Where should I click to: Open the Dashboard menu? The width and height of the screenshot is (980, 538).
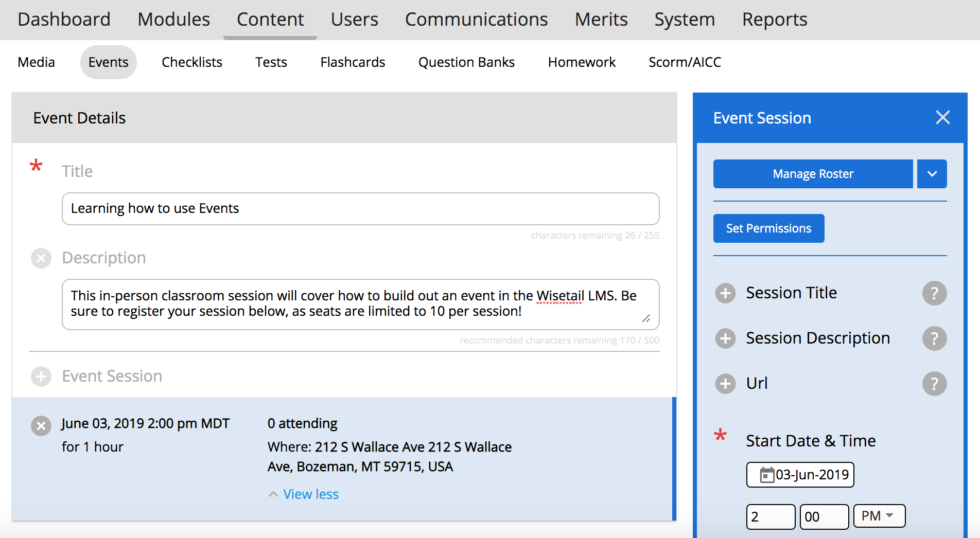coord(64,20)
